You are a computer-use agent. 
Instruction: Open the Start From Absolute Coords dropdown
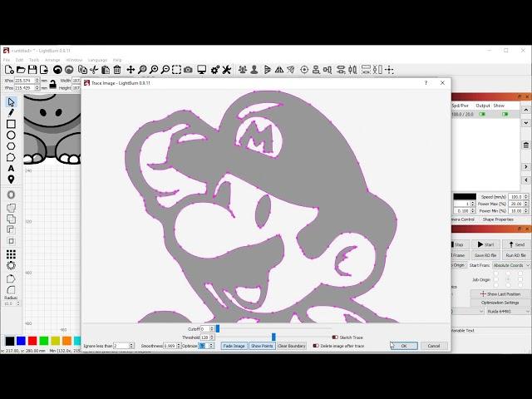pyautogui.click(x=511, y=265)
